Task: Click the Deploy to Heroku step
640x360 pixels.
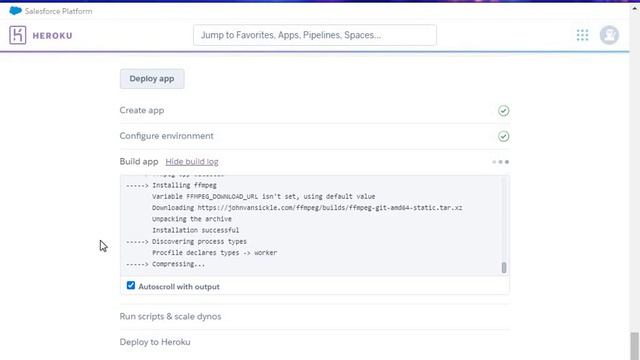Action: tap(155, 342)
